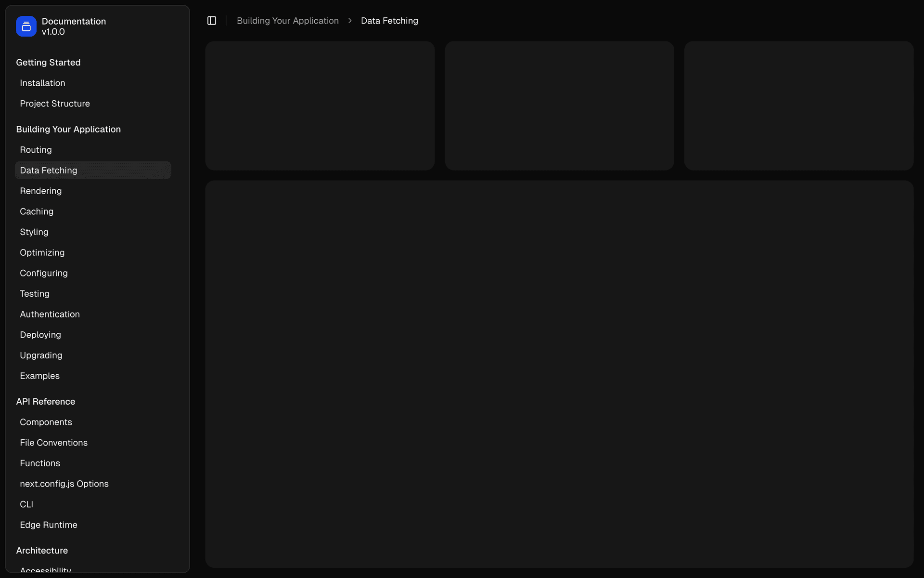
Task: Select Examples in the sidebar
Action: [x=39, y=376]
